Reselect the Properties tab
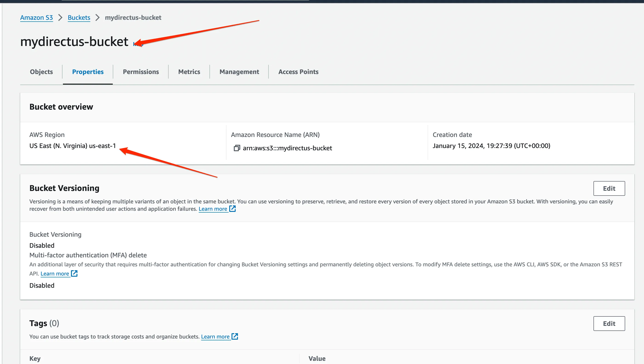This screenshot has width=644, height=364. pyautogui.click(x=88, y=71)
